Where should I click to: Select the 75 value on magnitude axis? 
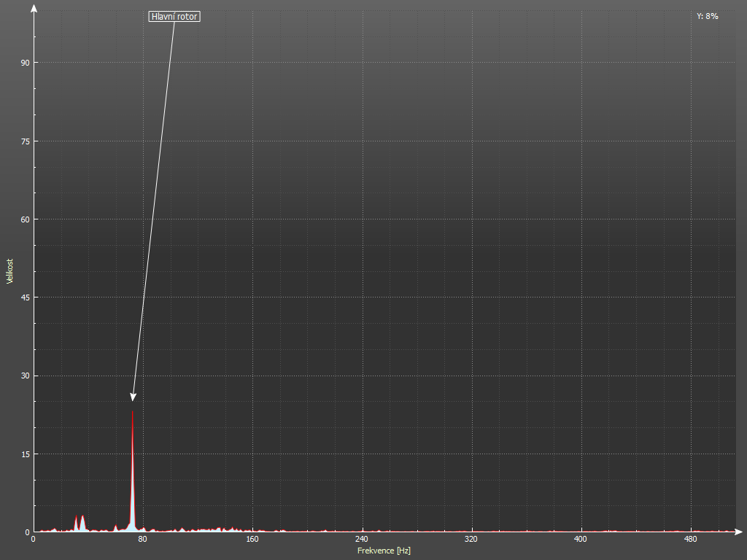tap(25, 141)
